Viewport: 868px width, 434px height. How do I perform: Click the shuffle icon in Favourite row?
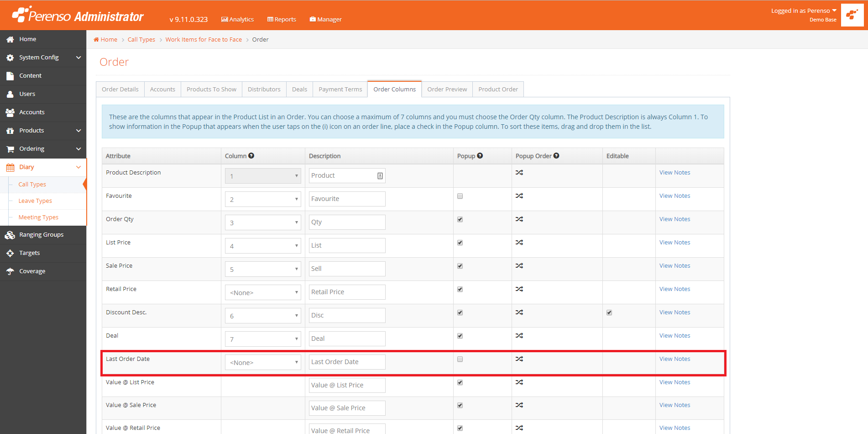(519, 196)
